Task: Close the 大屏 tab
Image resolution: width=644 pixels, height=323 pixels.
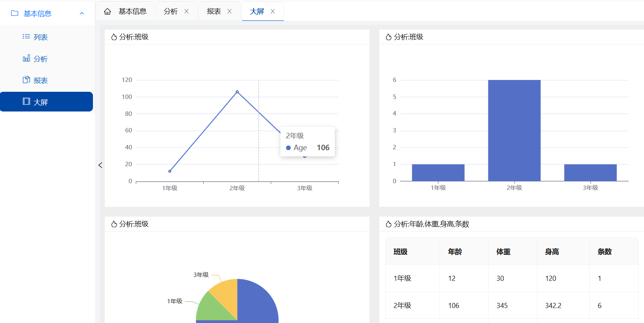Action: click(x=273, y=11)
